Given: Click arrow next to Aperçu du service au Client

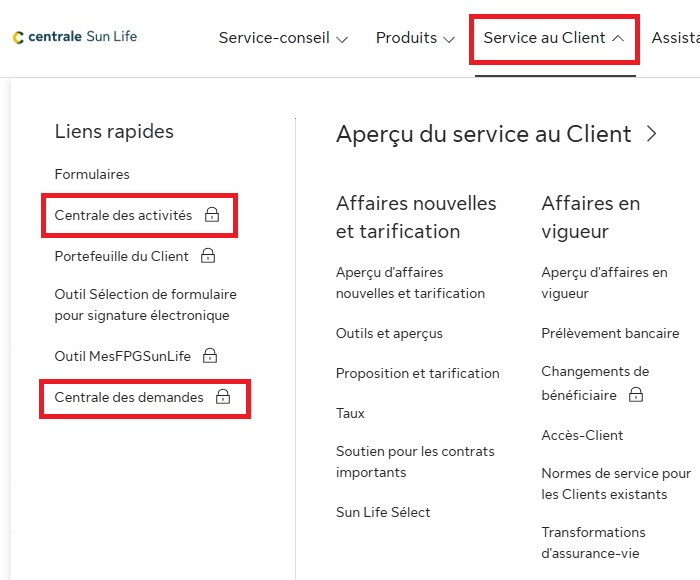Looking at the screenshot, I should click(x=652, y=134).
